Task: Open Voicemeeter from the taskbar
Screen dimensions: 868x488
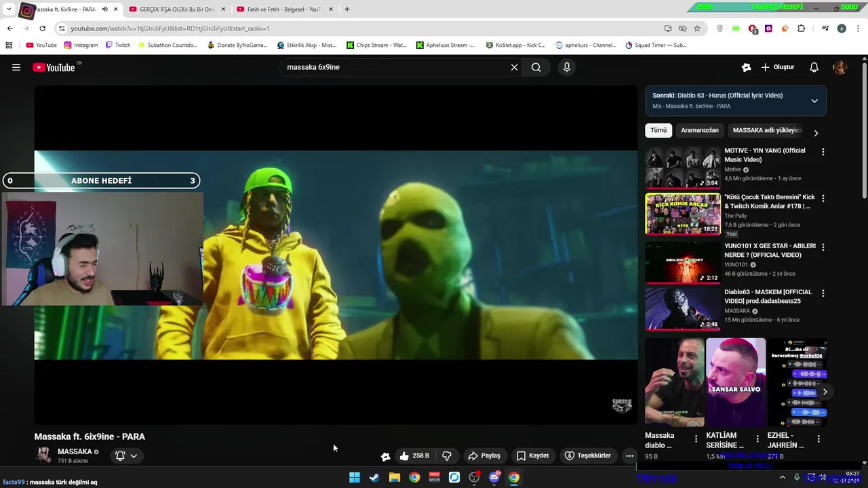Action: click(x=434, y=477)
